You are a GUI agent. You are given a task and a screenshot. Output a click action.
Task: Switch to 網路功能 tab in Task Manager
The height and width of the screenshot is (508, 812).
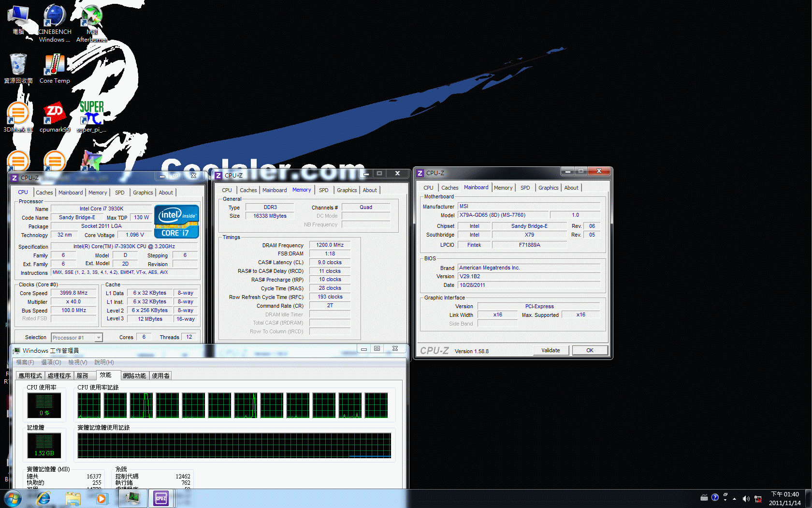[134, 376]
